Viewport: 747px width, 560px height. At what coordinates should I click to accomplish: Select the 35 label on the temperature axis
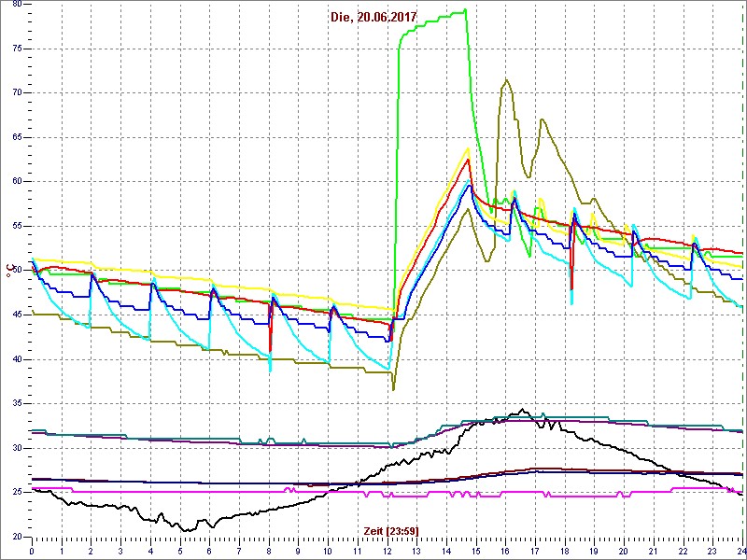pyautogui.click(x=16, y=403)
